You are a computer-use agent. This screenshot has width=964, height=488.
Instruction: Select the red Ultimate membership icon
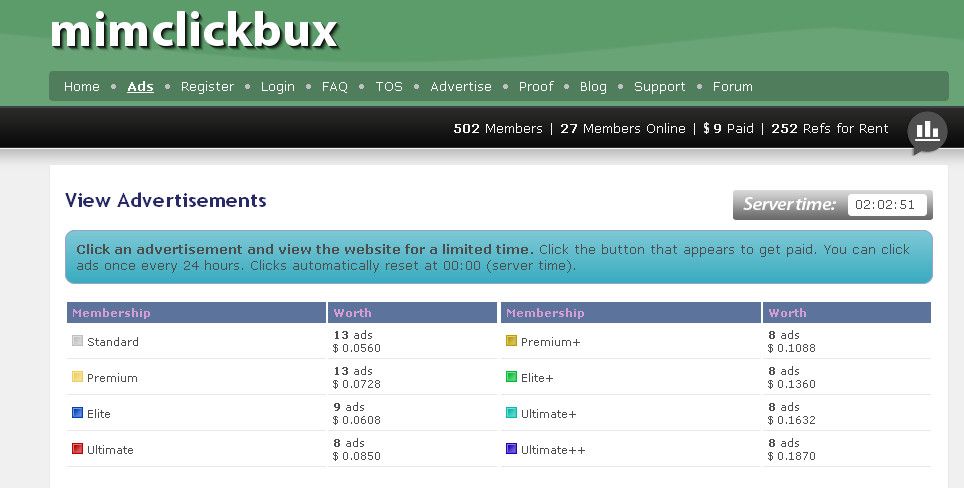[x=78, y=449]
